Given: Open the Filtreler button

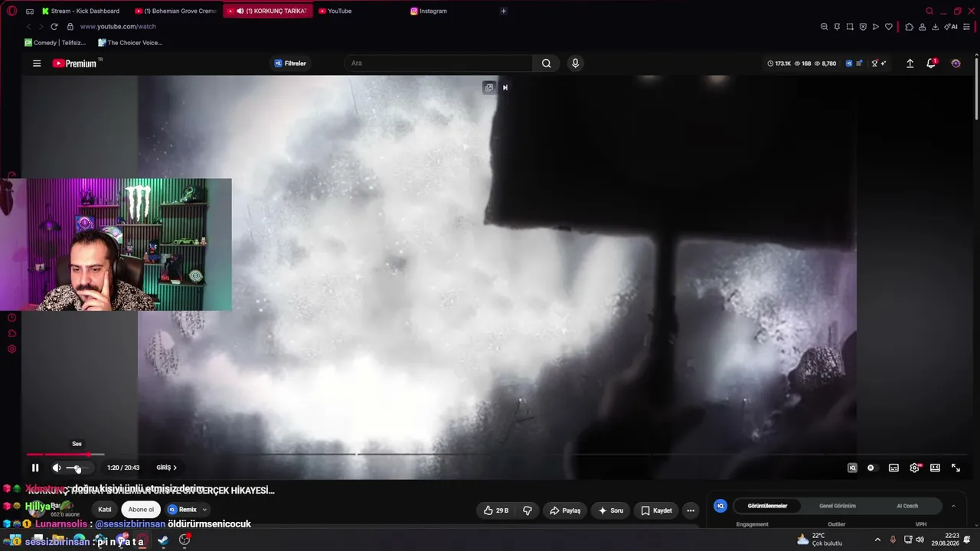Looking at the screenshot, I should point(290,64).
